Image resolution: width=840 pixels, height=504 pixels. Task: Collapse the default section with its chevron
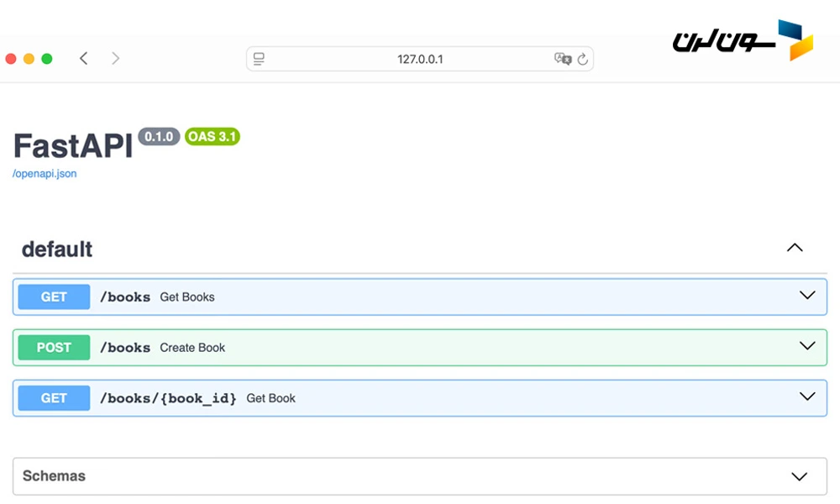[794, 248]
